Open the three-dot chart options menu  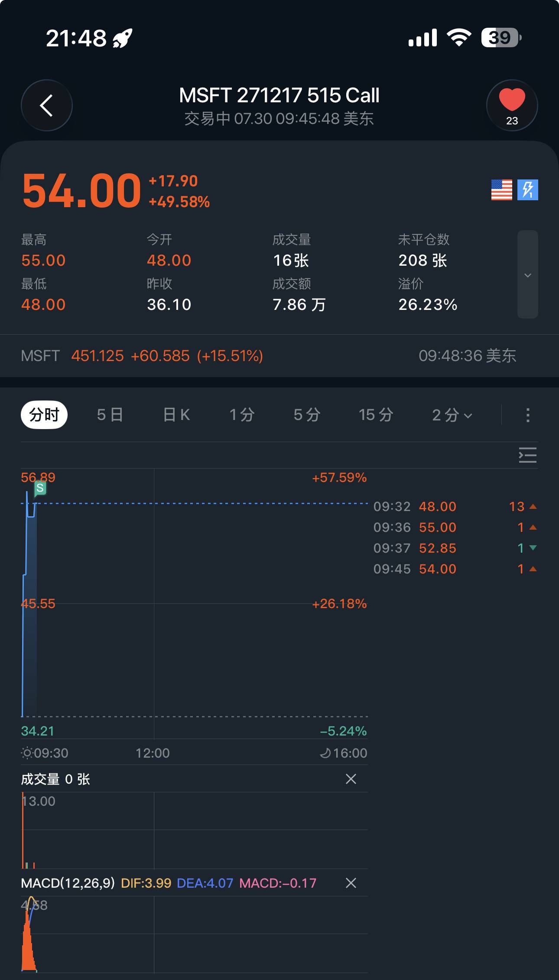pos(528,415)
